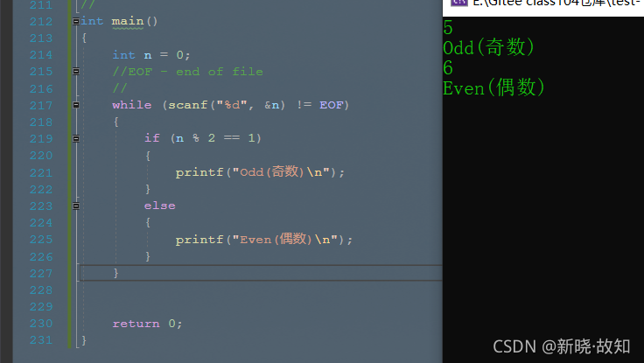
Task: Place cursor on 'int n = 0;' declaration
Action: point(151,55)
